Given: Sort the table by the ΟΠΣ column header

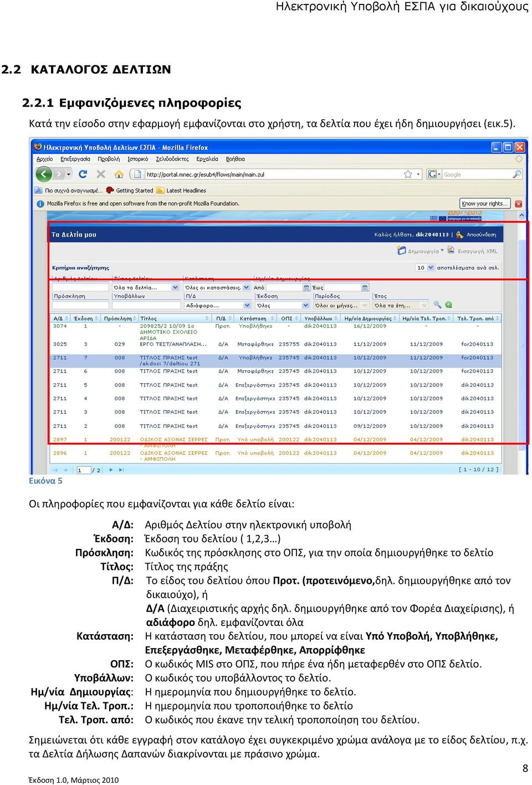Looking at the screenshot, I should tap(289, 319).
